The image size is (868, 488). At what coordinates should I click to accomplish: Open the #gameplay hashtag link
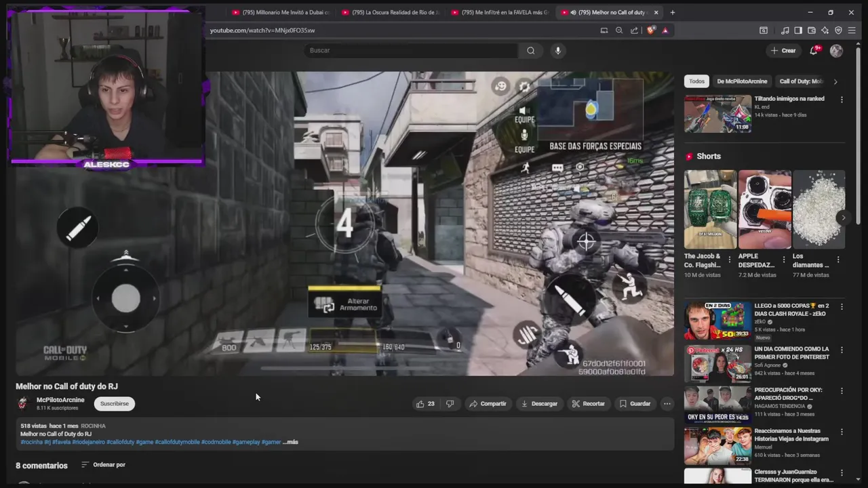246,442
